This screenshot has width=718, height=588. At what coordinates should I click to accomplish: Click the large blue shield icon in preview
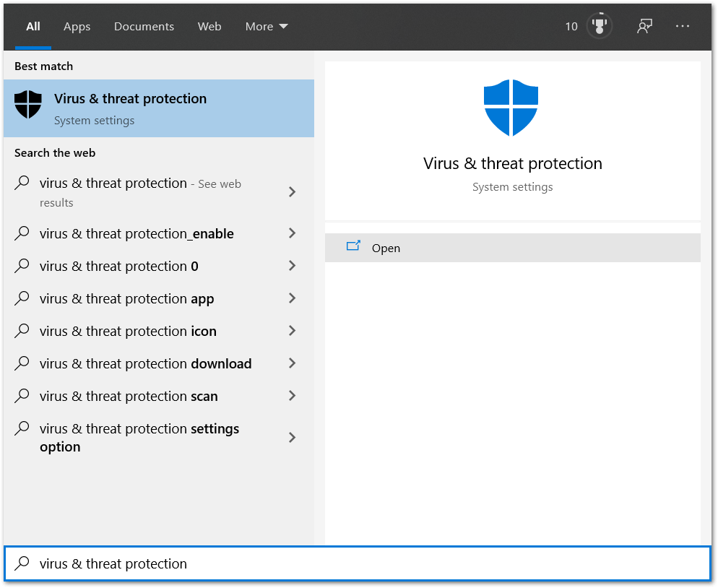tap(511, 108)
